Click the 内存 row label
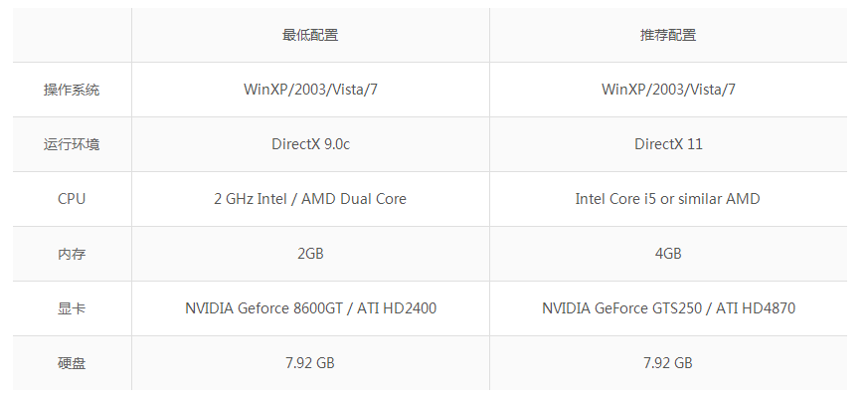The height and width of the screenshot is (398, 868). pyautogui.click(x=72, y=254)
